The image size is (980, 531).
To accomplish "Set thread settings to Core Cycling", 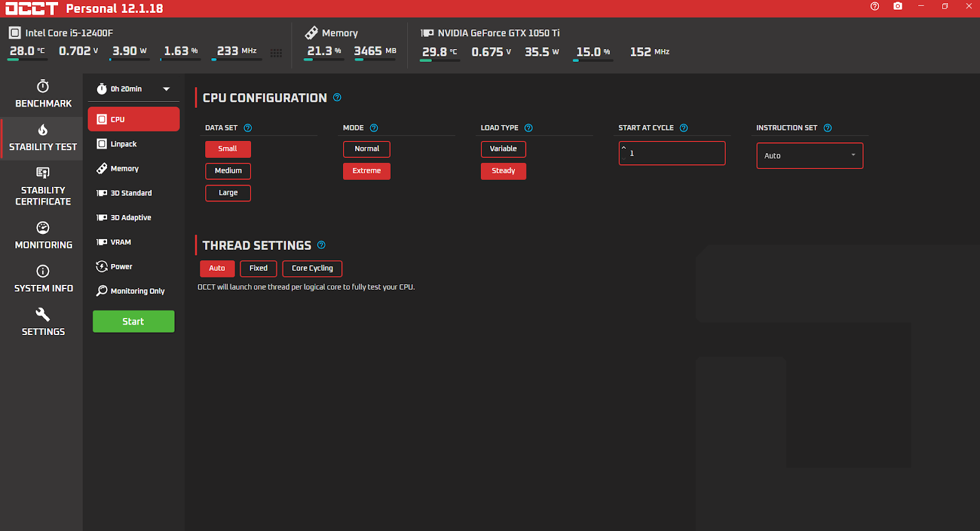I will pyautogui.click(x=312, y=268).
